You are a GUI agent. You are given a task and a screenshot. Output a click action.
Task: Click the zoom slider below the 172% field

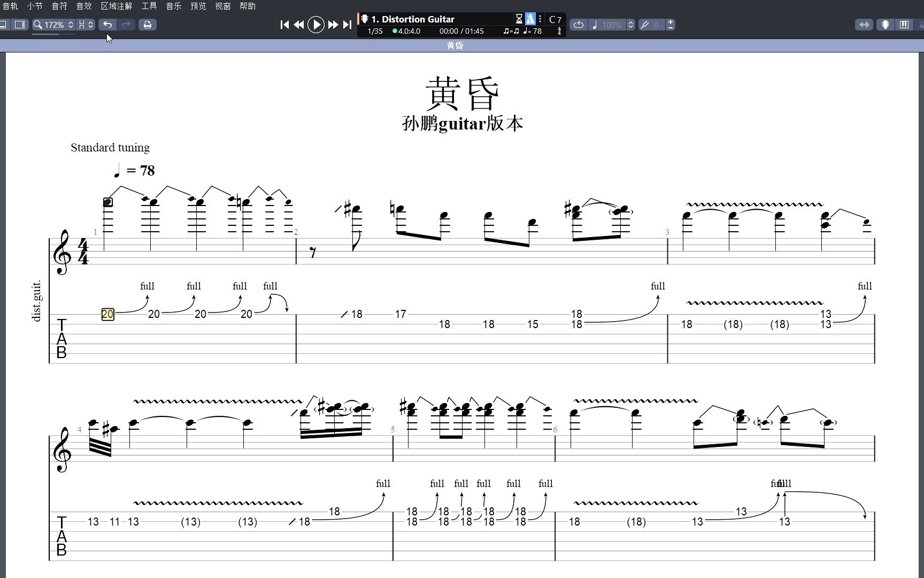point(53,34)
